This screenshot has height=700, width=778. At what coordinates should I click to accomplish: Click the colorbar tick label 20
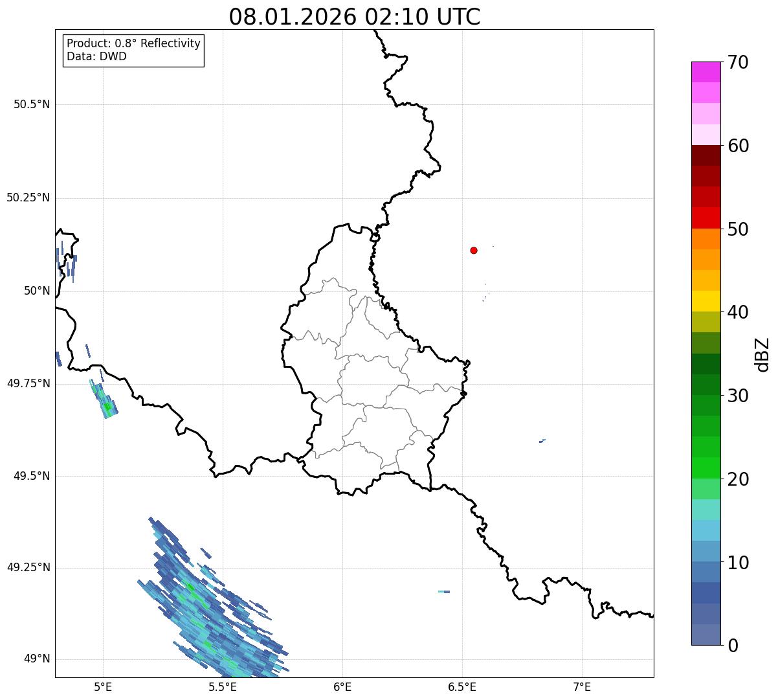pos(738,479)
